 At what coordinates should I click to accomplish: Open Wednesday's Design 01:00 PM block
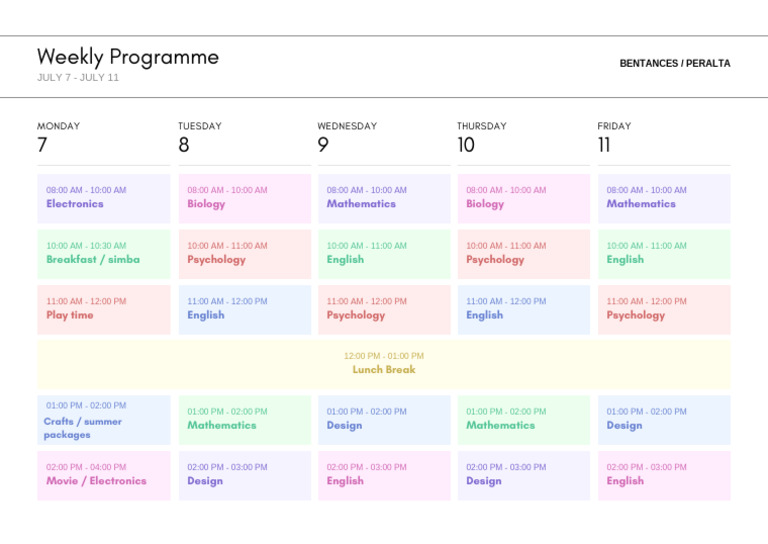[384, 420]
